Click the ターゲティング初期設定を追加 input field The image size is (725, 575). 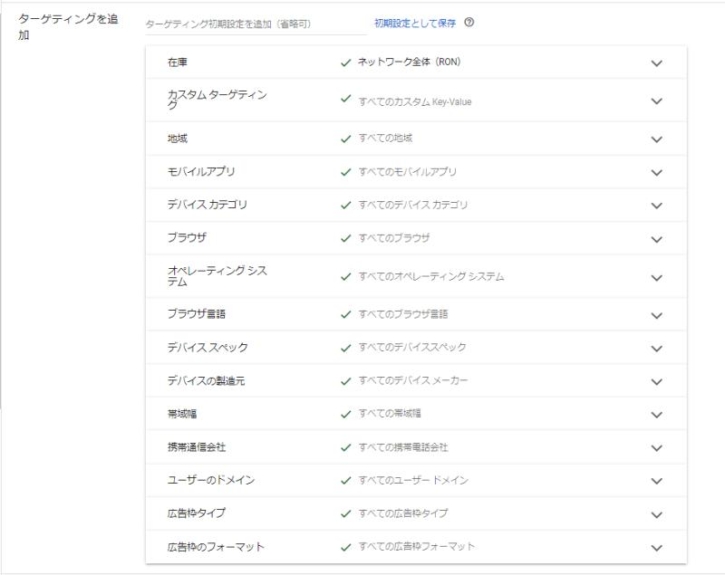[x=255, y=24]
